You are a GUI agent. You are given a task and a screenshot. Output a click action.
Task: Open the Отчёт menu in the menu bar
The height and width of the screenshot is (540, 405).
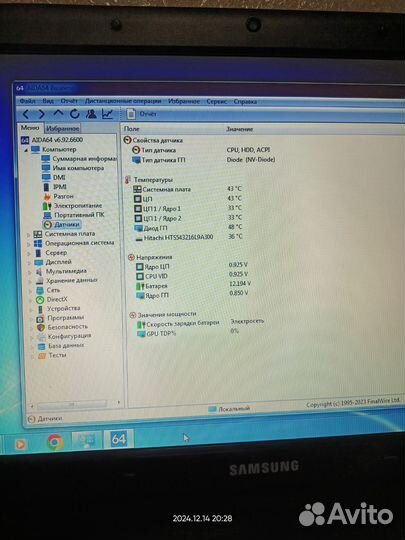[x=69, y=101]
